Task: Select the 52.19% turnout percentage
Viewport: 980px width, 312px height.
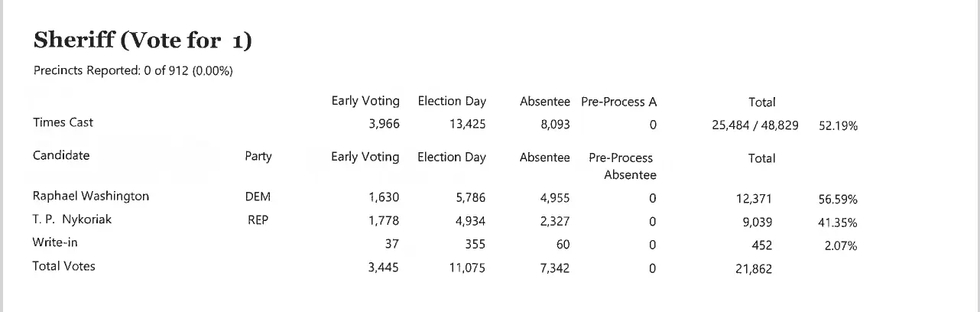Action: (838, 126)
